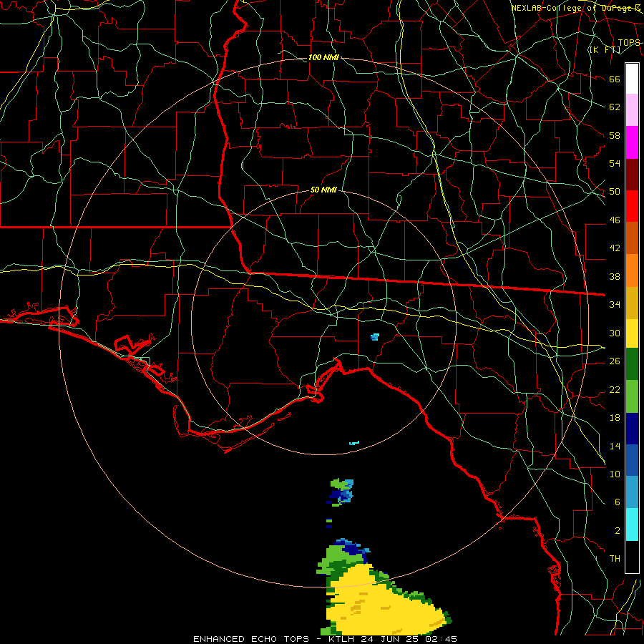Click the '22' legend value
The height and width of the screenshot is (644, 644).
(x=615, y=389)
